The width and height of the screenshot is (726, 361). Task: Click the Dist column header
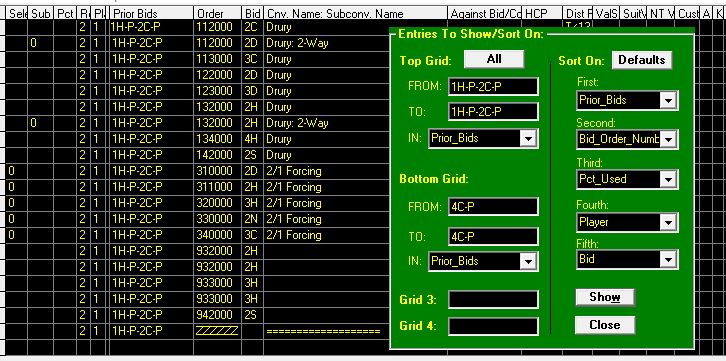[577, 14]
